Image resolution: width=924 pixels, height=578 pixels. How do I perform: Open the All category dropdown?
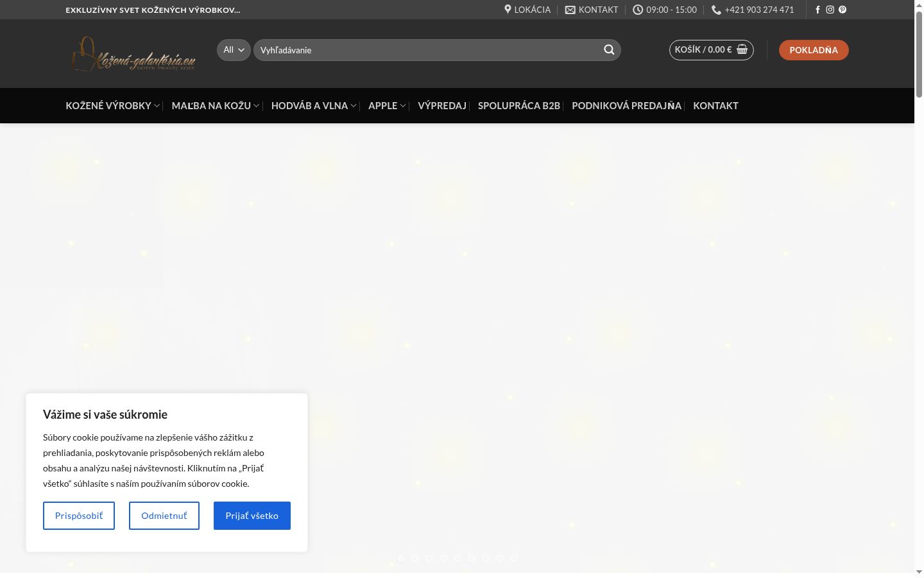point(234,50)
